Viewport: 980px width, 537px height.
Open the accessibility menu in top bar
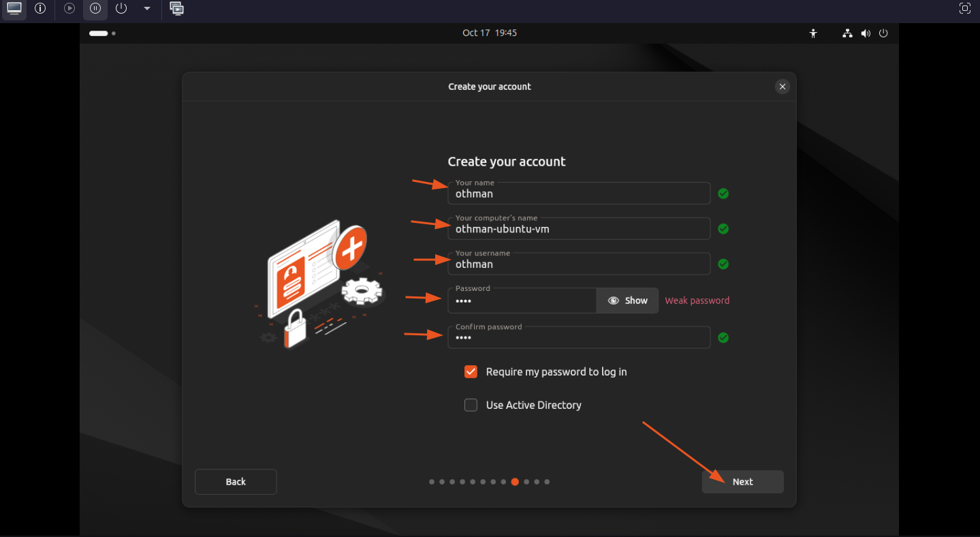coord(813,33)
